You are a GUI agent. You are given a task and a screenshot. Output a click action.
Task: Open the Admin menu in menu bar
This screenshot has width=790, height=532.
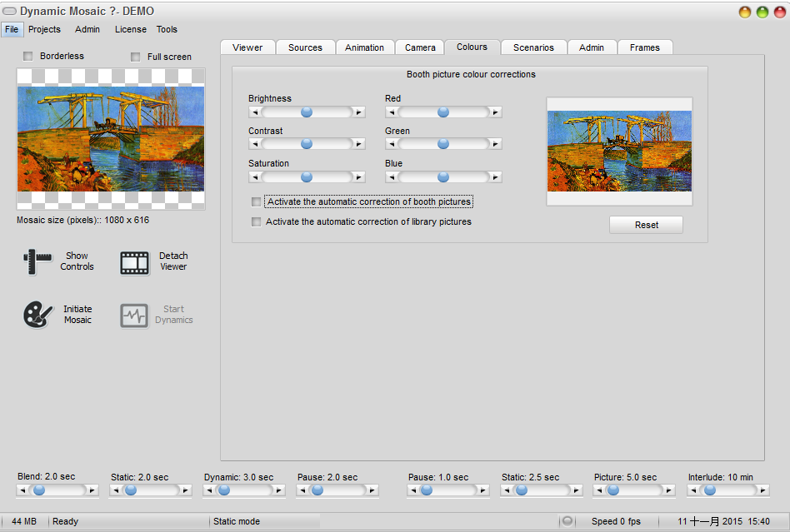coord(87,29)
